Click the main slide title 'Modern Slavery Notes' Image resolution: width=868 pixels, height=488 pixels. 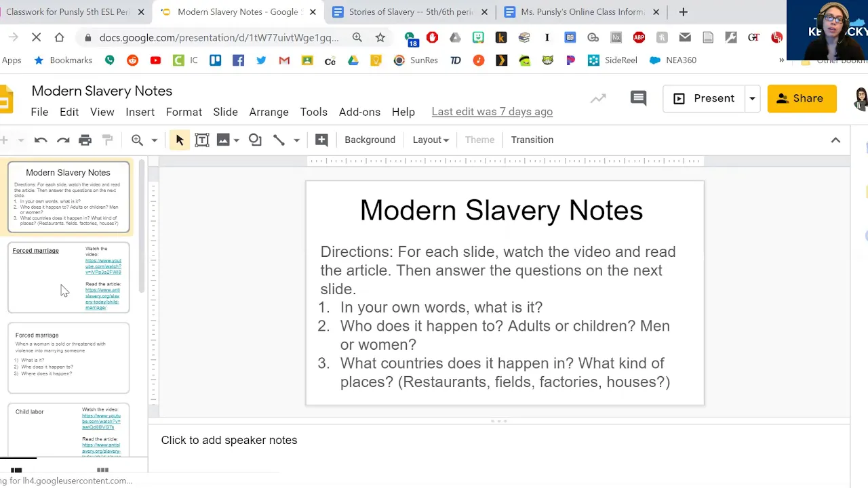(x=501, y=210)
